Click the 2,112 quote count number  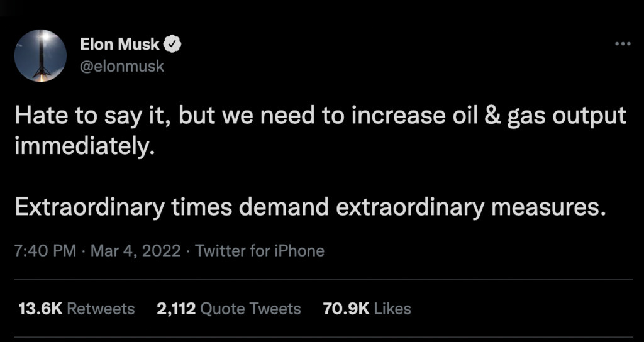click(x=175, y=309)
